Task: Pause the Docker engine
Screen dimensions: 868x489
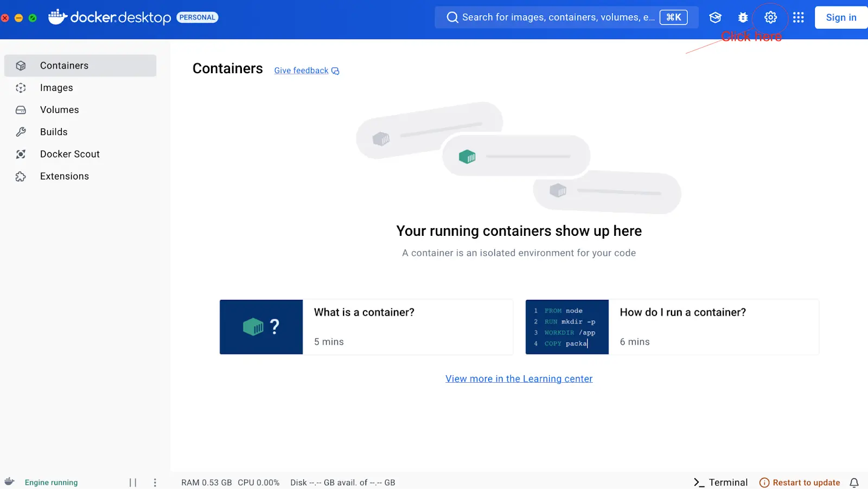Action: point(132,482)
